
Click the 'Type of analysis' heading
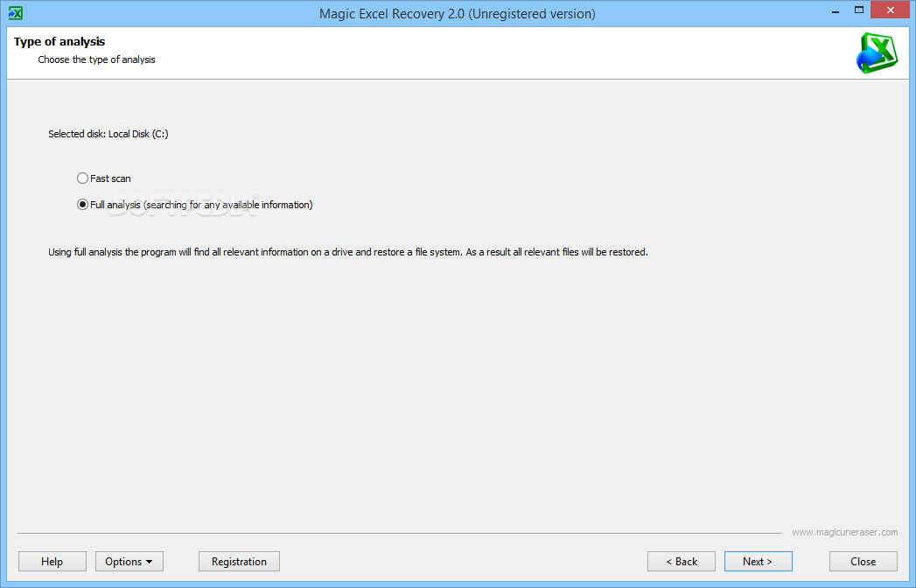pyautogui.click(x=59, y=41)
